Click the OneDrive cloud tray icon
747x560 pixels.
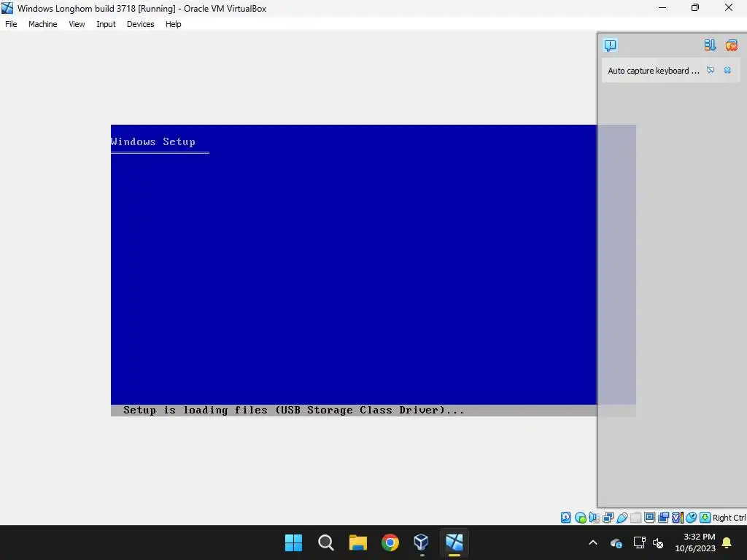coord(616,542)
